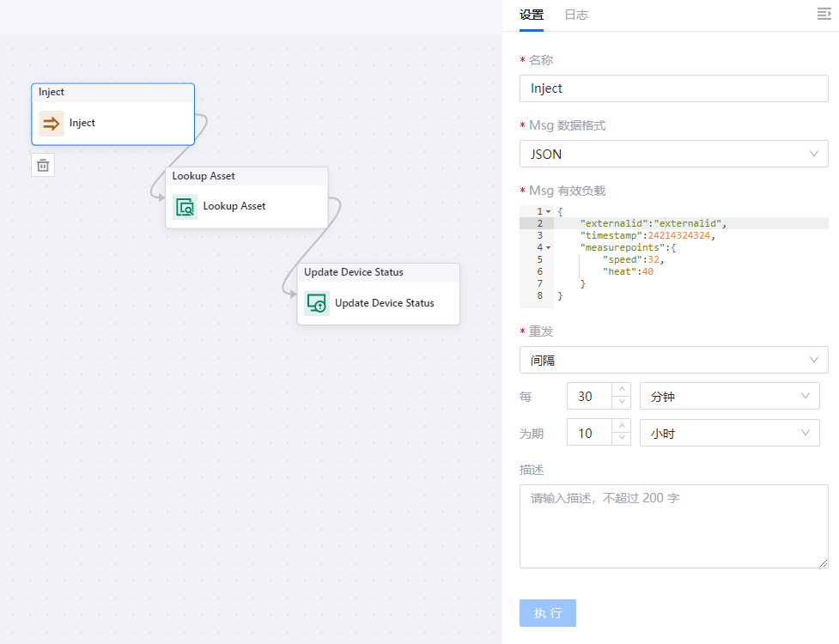
Task: Fold JSON at line 1 arrow
Action: [x=548, y=211]
